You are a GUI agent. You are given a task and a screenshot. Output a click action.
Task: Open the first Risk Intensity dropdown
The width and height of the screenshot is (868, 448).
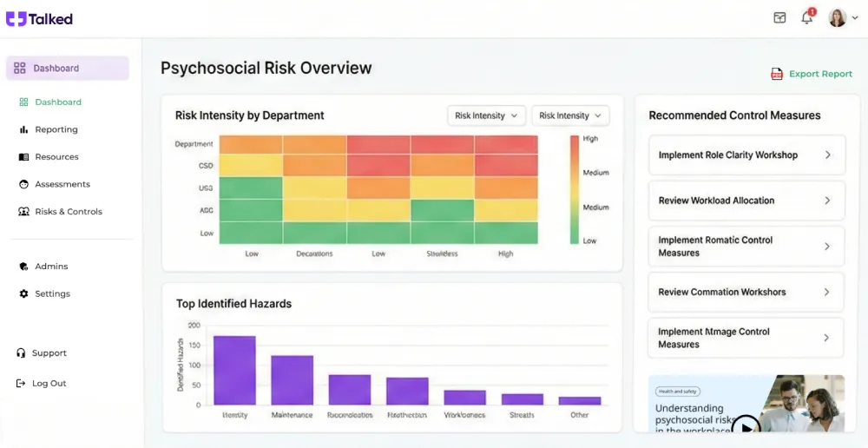486,115
